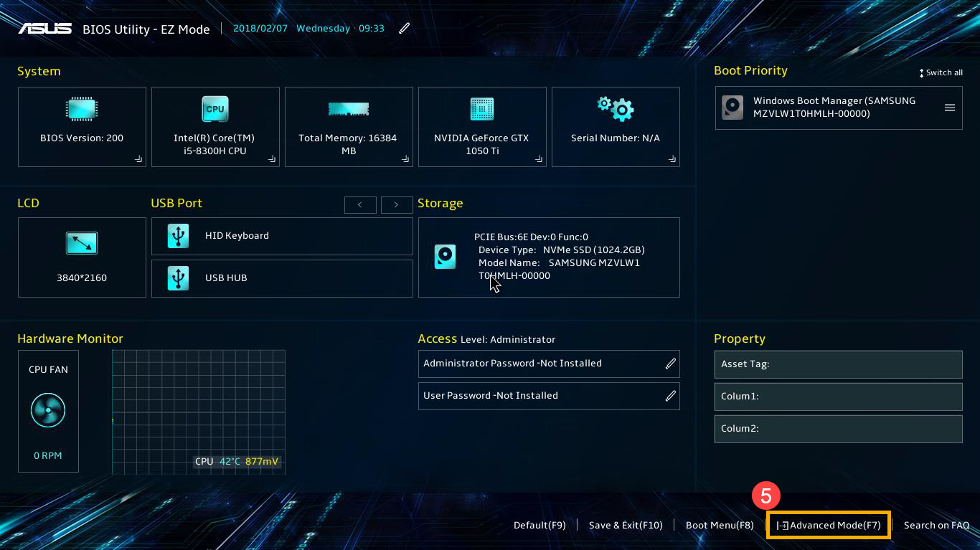
Task: Select the HID Keyboard USB entry
Action: click(282, 236)
